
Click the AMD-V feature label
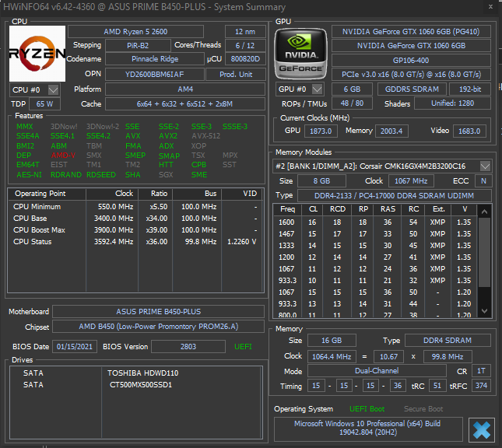point(63,156)
